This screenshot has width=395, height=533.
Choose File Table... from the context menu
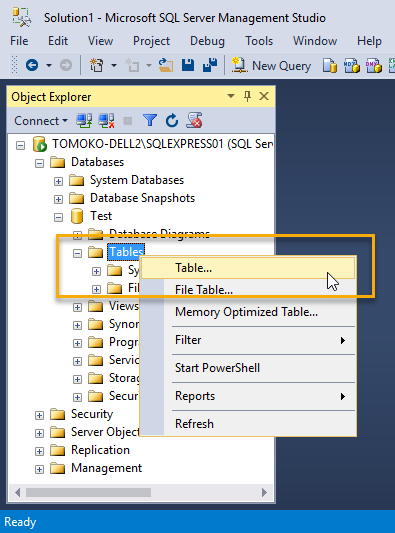click(248, 290)
